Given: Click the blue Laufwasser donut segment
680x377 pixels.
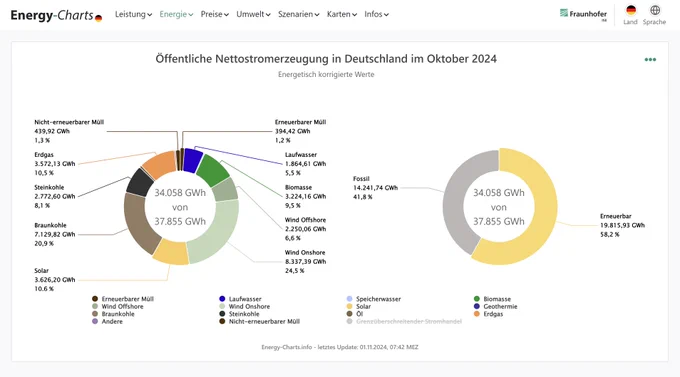Looking at the screenshot, I should click(193, 160).
